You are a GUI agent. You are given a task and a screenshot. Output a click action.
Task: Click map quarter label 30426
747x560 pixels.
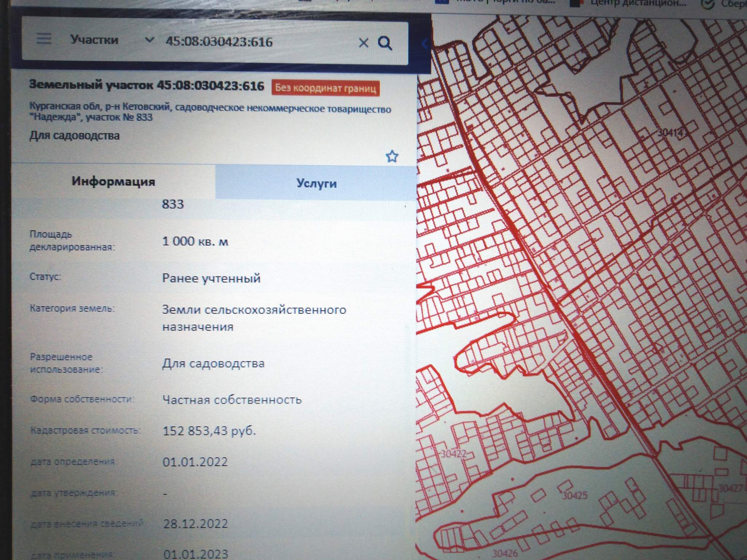tap(505, 553)
